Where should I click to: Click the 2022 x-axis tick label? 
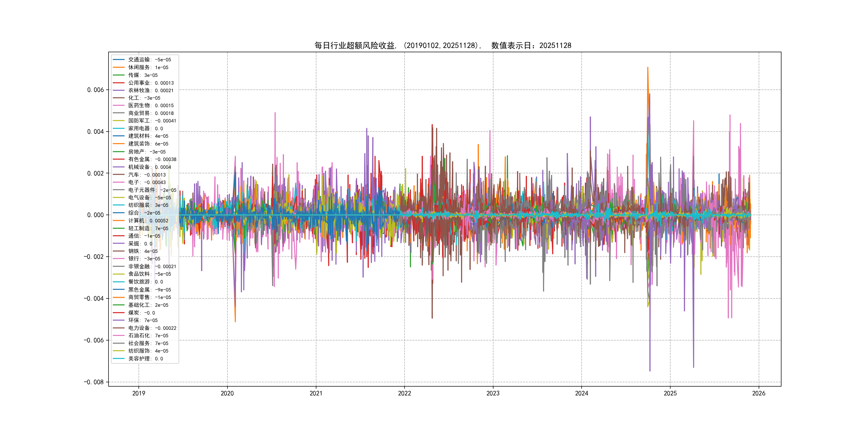pos(404,393)
